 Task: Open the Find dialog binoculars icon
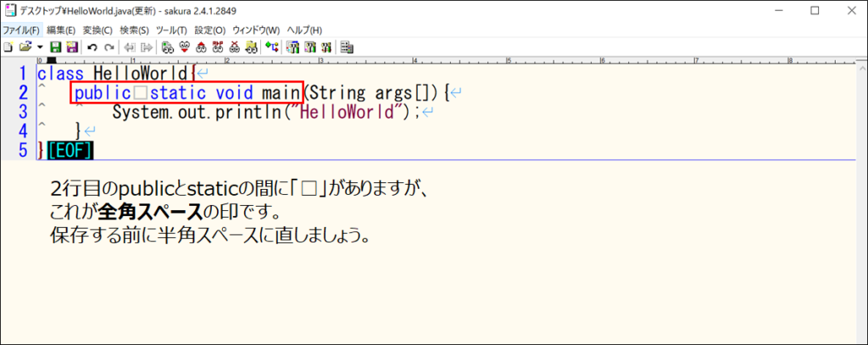[168, 47]
